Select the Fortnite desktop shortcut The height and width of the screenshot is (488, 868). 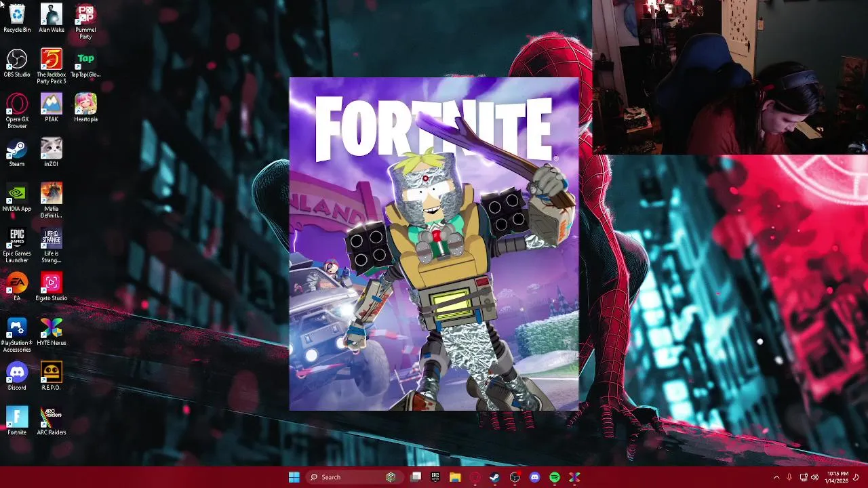(x=17, y=421)
